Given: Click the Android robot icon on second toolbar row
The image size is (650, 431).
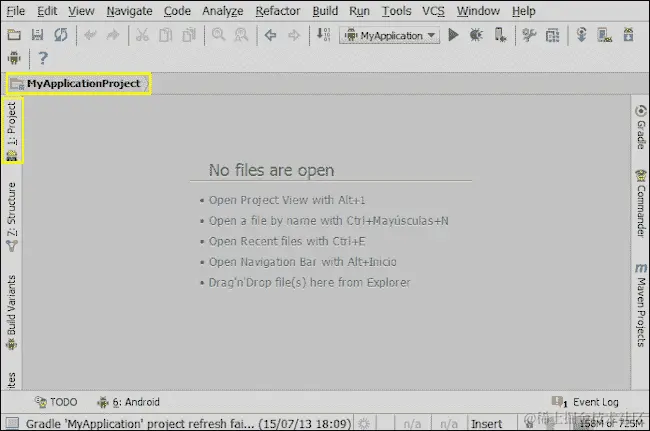Looking at the screenshot, I should [14, 58].
